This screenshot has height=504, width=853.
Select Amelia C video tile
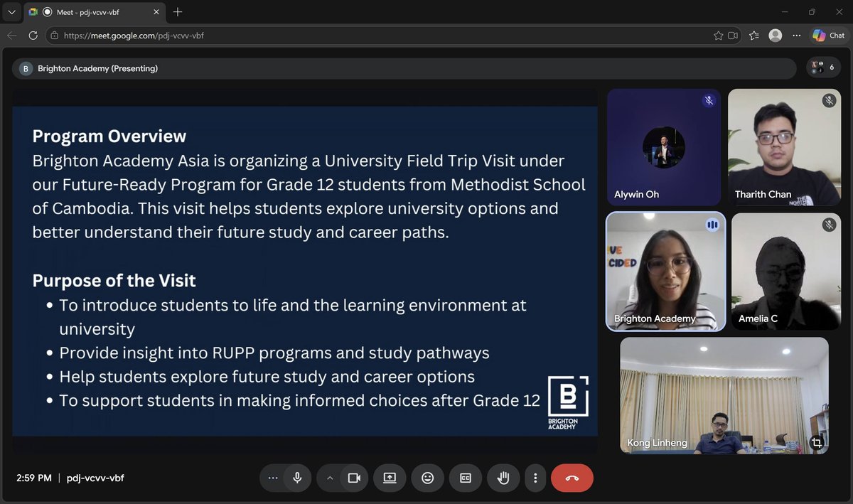(786, 272)
